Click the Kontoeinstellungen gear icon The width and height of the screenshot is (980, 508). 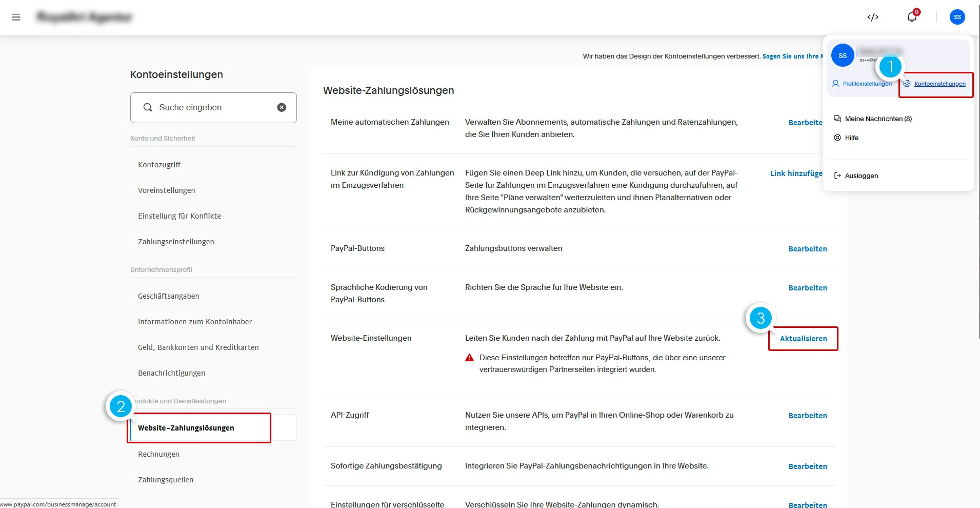(907, 83)
